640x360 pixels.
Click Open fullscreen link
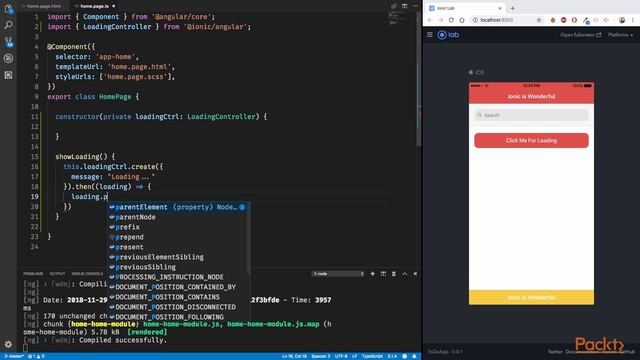[580, 35]
